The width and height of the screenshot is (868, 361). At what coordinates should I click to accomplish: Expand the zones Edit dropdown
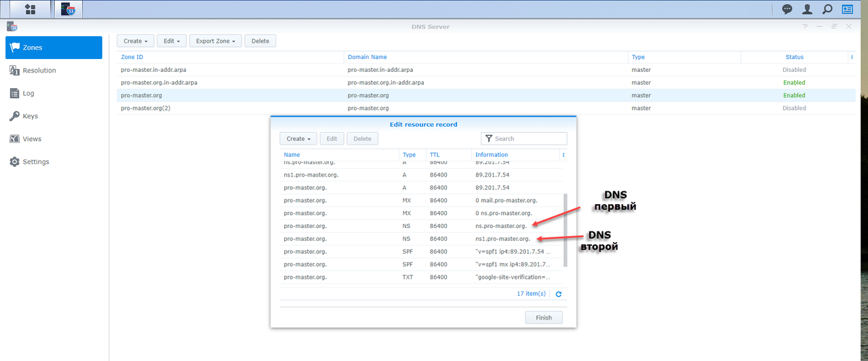[x=172, y=41]
